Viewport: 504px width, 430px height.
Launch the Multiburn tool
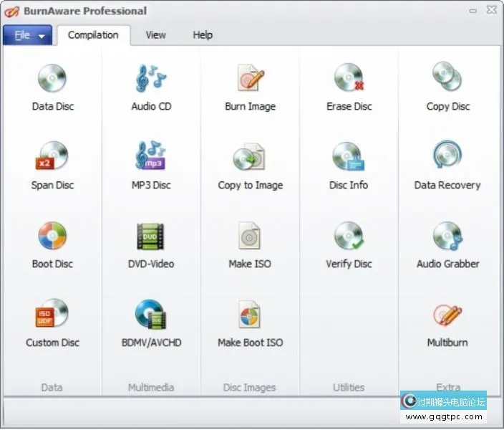(447, 325)
